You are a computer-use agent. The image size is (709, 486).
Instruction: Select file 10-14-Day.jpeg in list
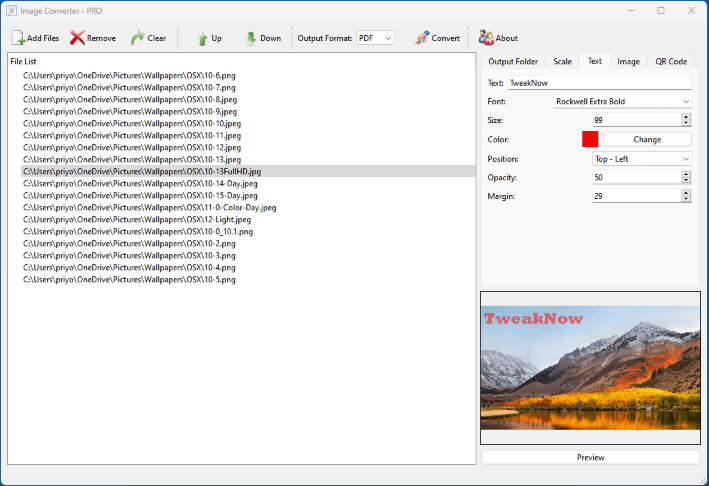140,183
